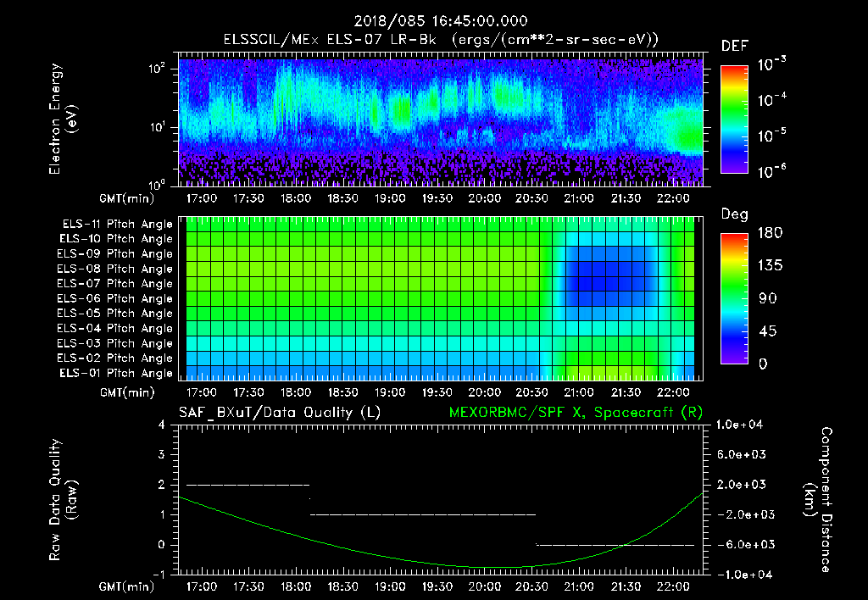
Task: Click the 20:30 tick label under the pitch angle panel
Action: 532,392
